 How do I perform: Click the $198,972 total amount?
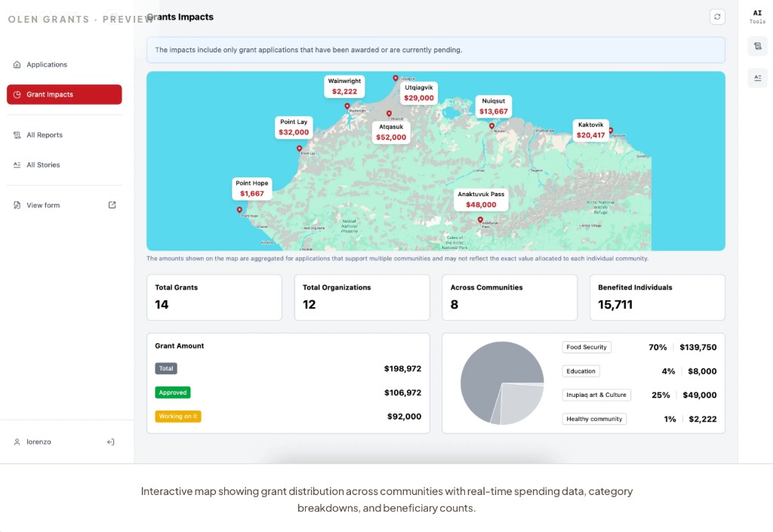[x=403, y=368]
